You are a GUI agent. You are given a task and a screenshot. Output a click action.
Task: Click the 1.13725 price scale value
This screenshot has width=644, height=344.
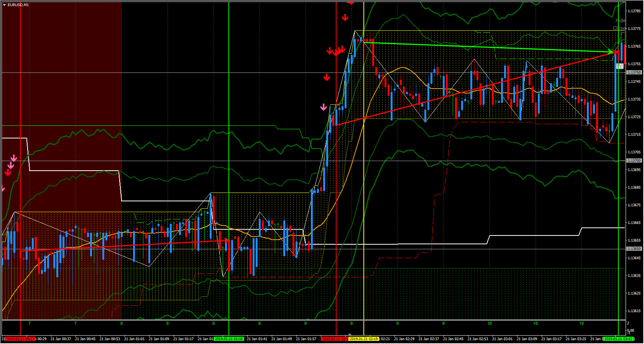pos(634,117)
